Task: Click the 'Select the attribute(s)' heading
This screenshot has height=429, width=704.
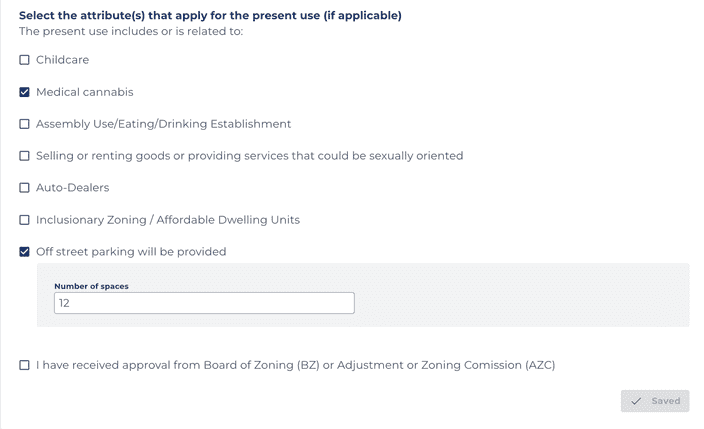Action: click(210, 16)
